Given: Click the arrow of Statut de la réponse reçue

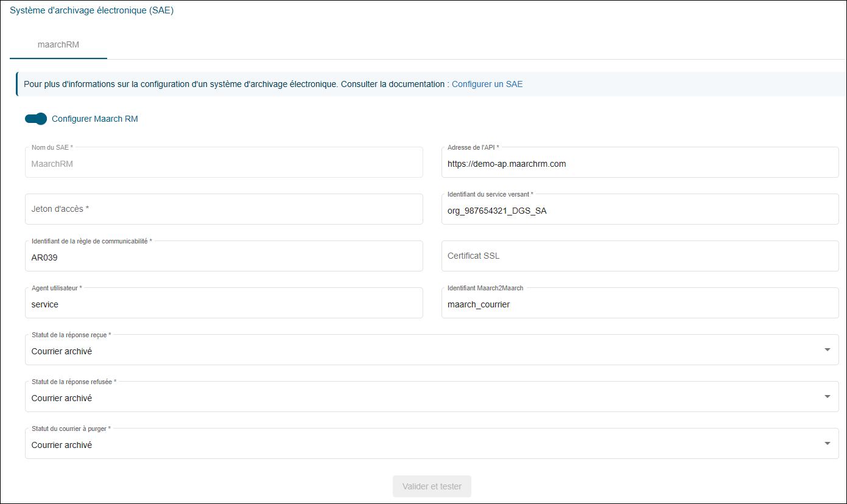Looking at the screenshot, I should tap(827, 350).
